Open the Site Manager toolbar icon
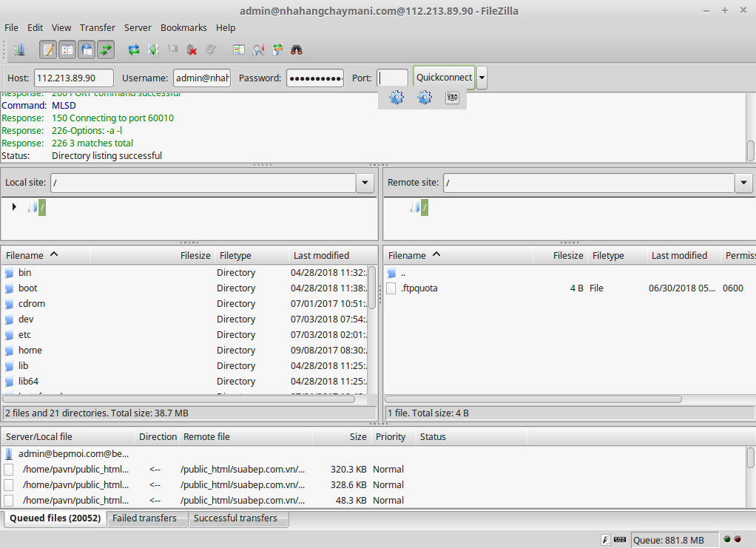 19,50
